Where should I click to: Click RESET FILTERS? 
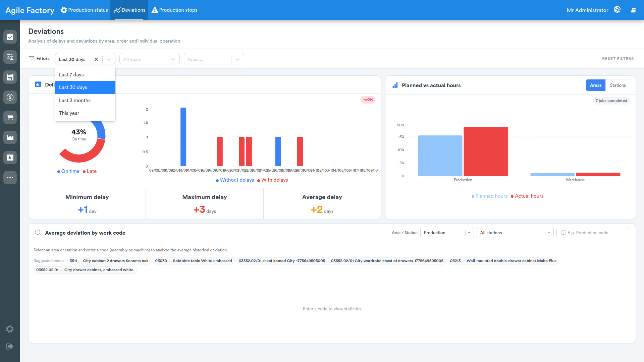[x=618, y=59]
